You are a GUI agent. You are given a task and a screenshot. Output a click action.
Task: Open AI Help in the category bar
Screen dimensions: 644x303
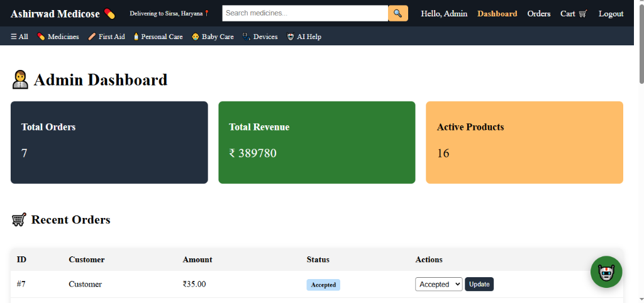coord(304,37)
